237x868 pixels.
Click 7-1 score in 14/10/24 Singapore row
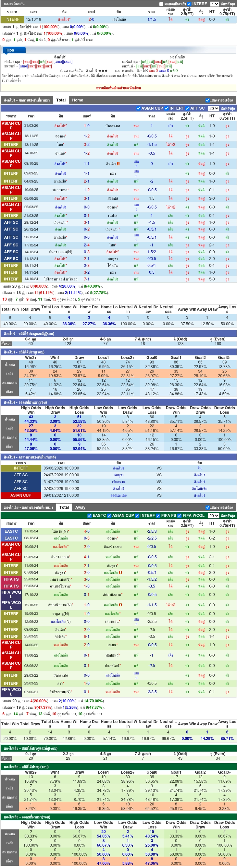point(87,279)
